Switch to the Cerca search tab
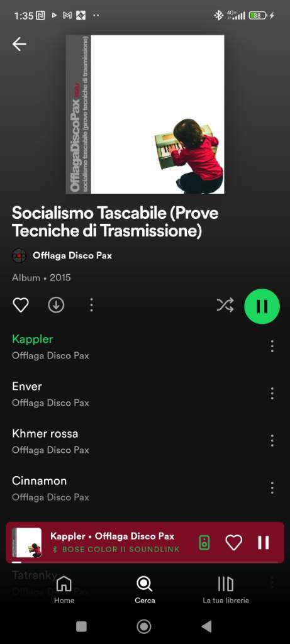 145,589
